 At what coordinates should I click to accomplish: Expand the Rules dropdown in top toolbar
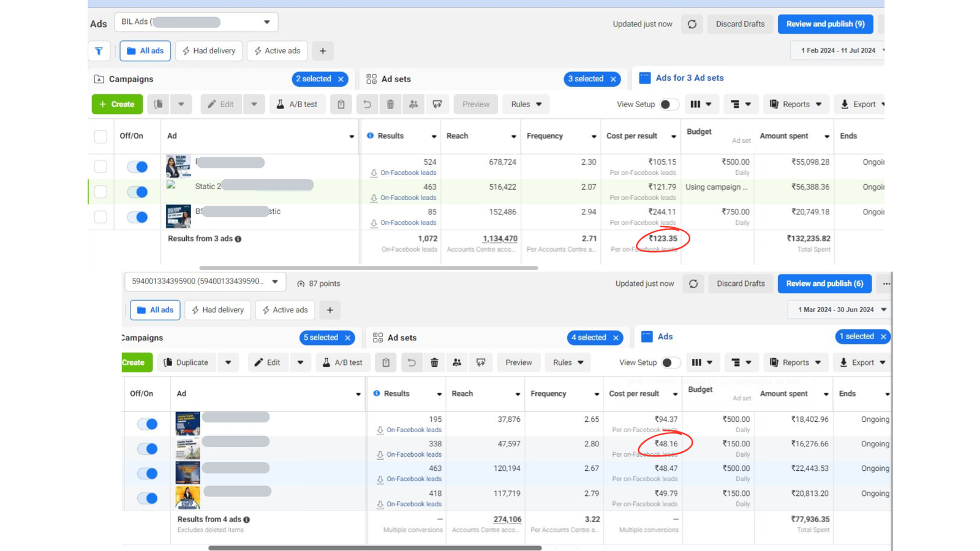pos(526,104)
